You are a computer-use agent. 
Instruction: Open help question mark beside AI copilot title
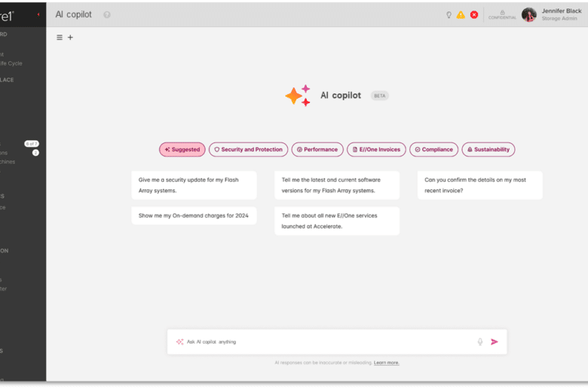107,14
